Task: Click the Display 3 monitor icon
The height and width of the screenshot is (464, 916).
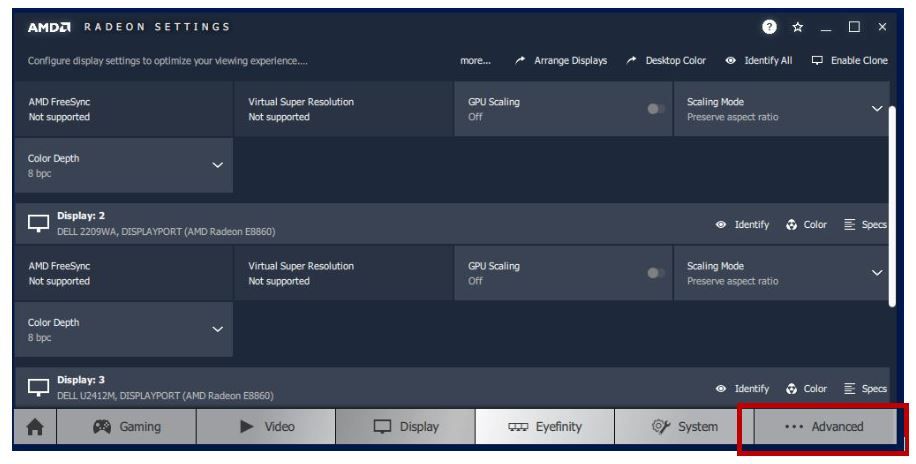Action: (39, 387)
